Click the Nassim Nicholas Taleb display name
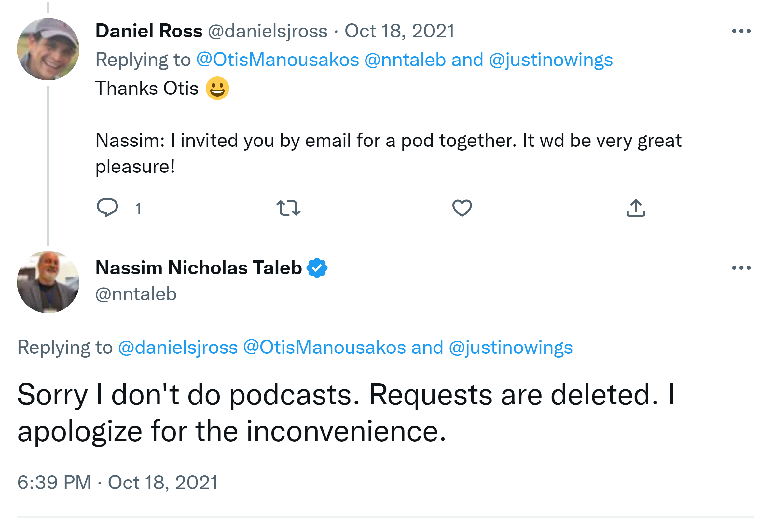 click(199, 268)
